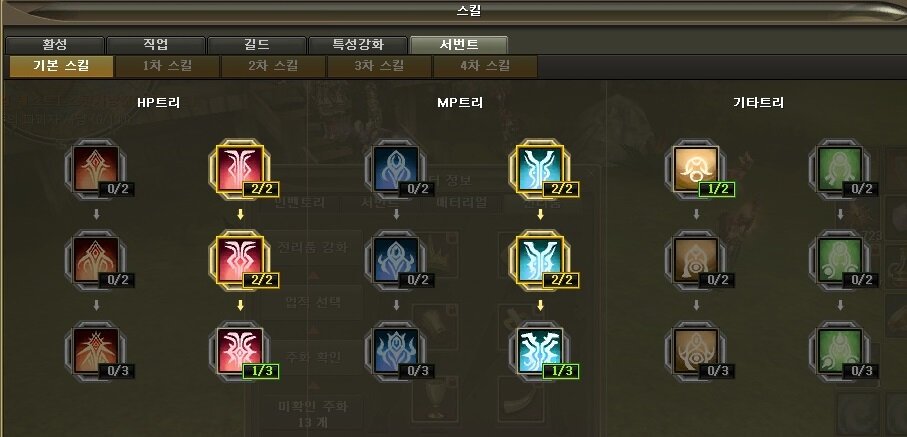This screenshot has height=437, width=907.
Task: Select the 1차 스킬 sub-tab
Action: [x=167, y=67]
